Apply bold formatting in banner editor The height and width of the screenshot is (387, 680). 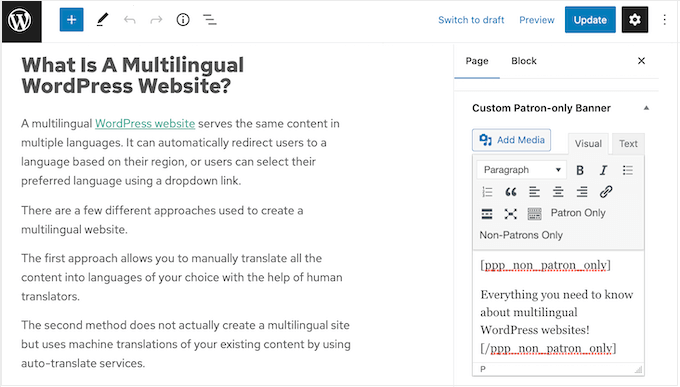tap(580, 170)
